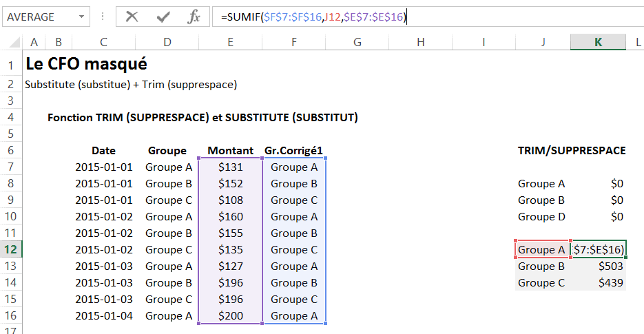Viewport: 644px width, 334px height.
Task: Click the Montant header cell
Action: click(x=230, y=150)
